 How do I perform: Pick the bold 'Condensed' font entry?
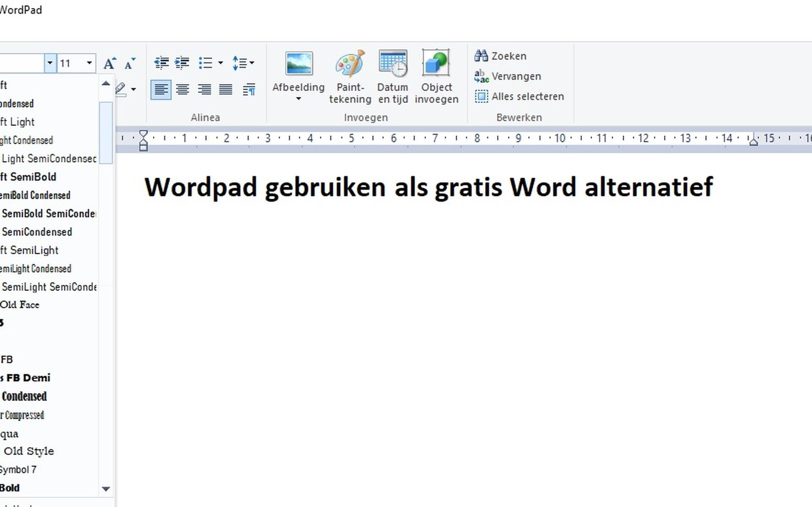point(49,396)
